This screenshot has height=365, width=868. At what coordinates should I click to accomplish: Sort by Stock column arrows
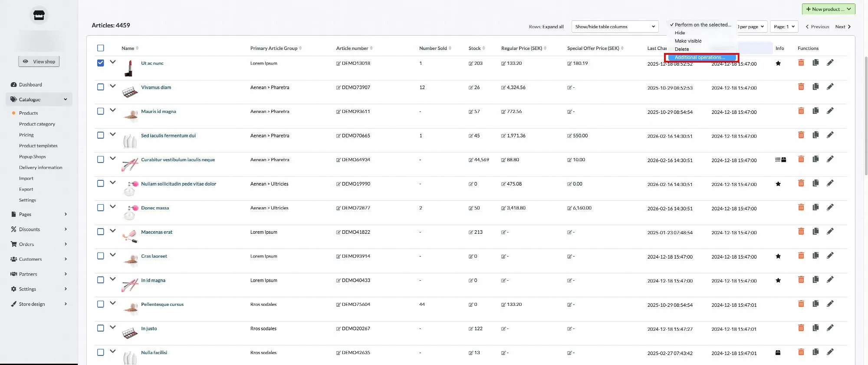(483, 48)
